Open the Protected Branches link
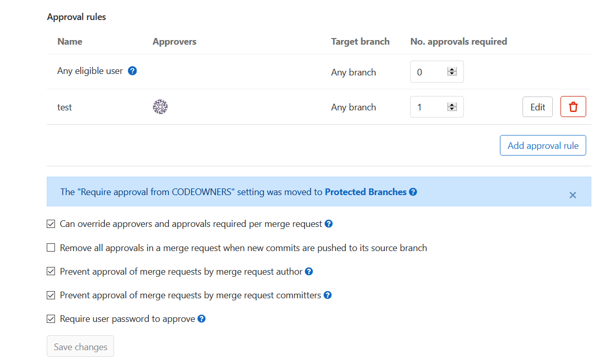The width and height of the screenshot is (616, 364). click(365, 192)
